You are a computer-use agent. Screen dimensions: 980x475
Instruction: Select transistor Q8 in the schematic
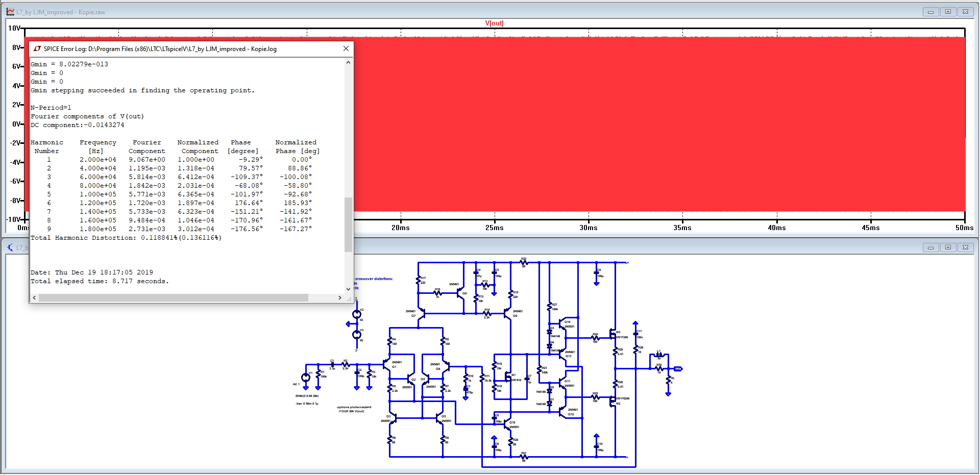point(460,293)
